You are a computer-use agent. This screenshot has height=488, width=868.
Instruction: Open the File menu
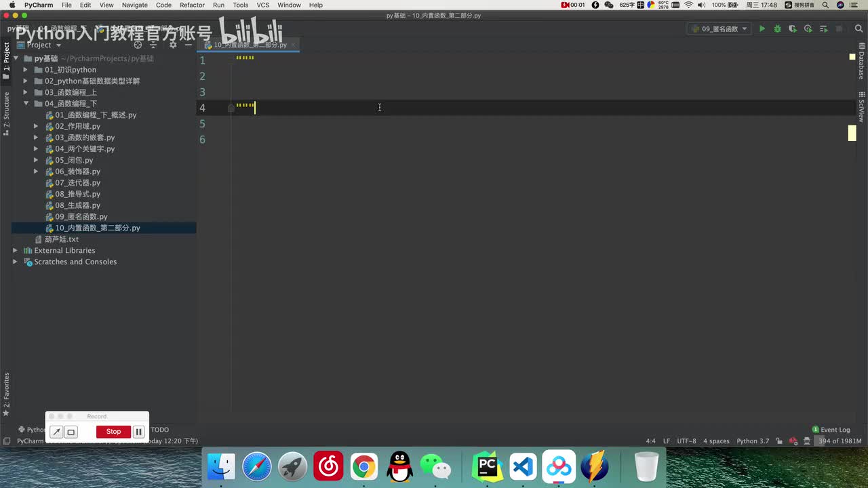point(66,5)
